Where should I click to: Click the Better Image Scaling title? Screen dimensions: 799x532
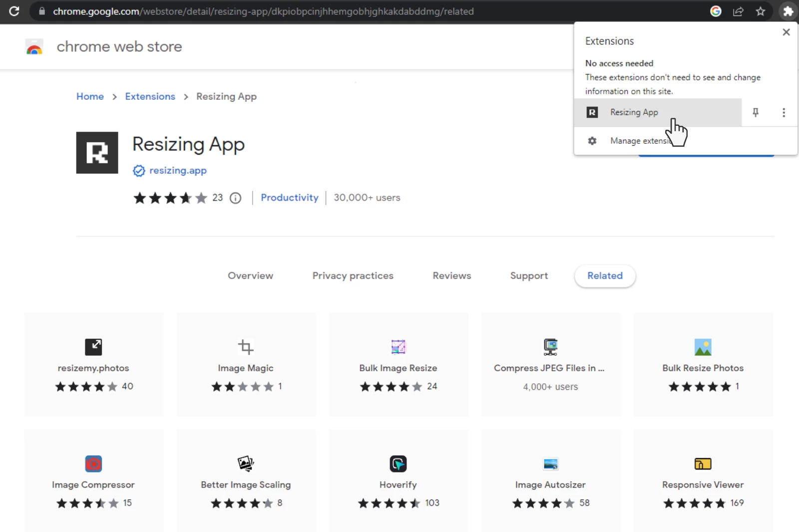point(246,485)
